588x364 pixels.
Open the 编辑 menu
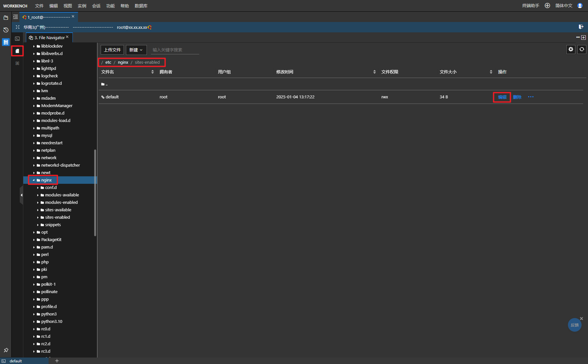pos(53,6)
